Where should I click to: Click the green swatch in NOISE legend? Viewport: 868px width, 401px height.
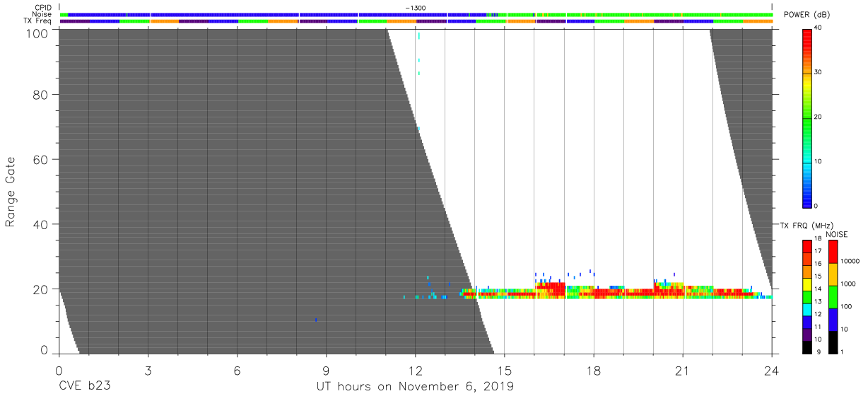point(833,296)
